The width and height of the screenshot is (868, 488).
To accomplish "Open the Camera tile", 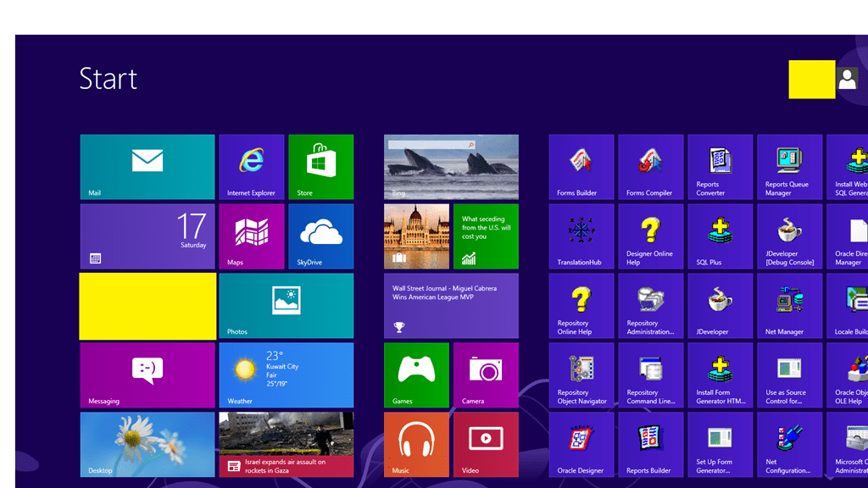I will [x=486, y=375].
